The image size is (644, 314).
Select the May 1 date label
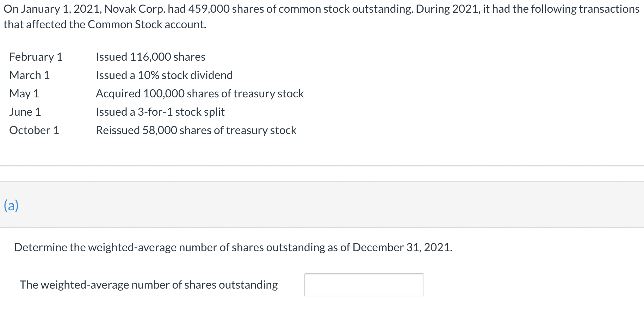pos(24,93)
